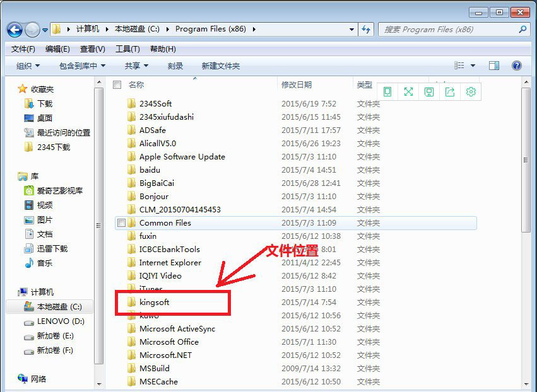Click the file list scroll down arrow
The height and width of the screenshot is (392, 537).
(526, 384)
